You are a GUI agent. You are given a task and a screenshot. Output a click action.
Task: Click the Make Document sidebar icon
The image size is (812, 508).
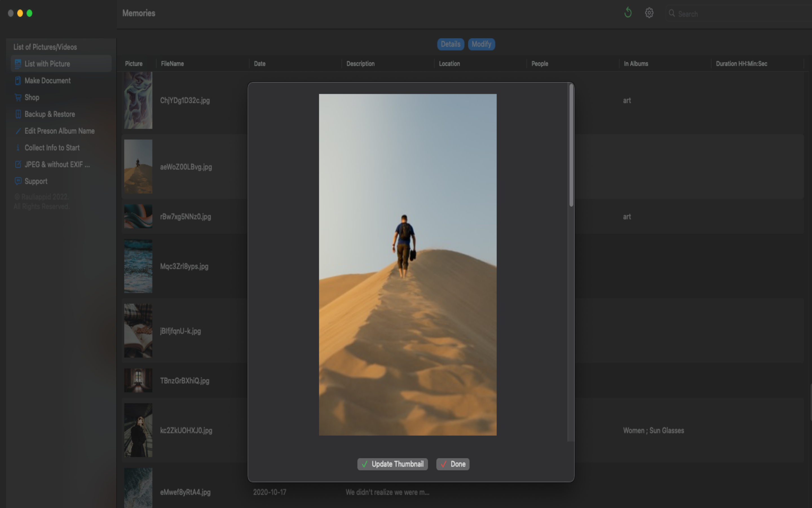coord(18,81)
